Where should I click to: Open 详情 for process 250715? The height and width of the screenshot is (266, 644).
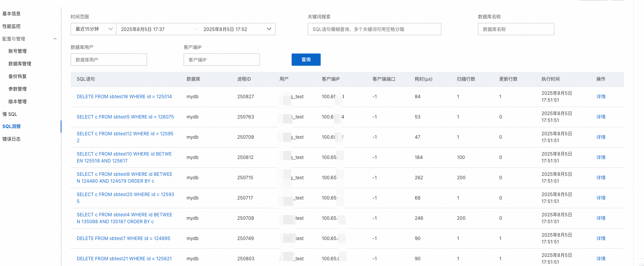coord(601,178)
